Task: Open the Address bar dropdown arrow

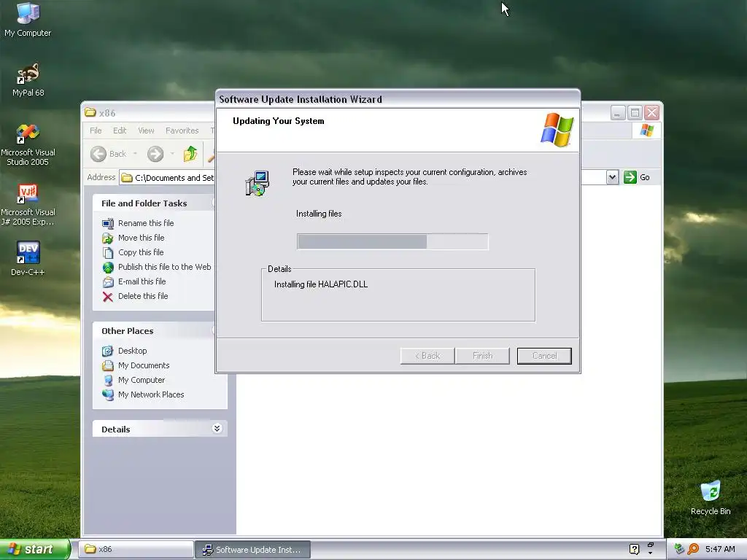Action: click(612, 177)
